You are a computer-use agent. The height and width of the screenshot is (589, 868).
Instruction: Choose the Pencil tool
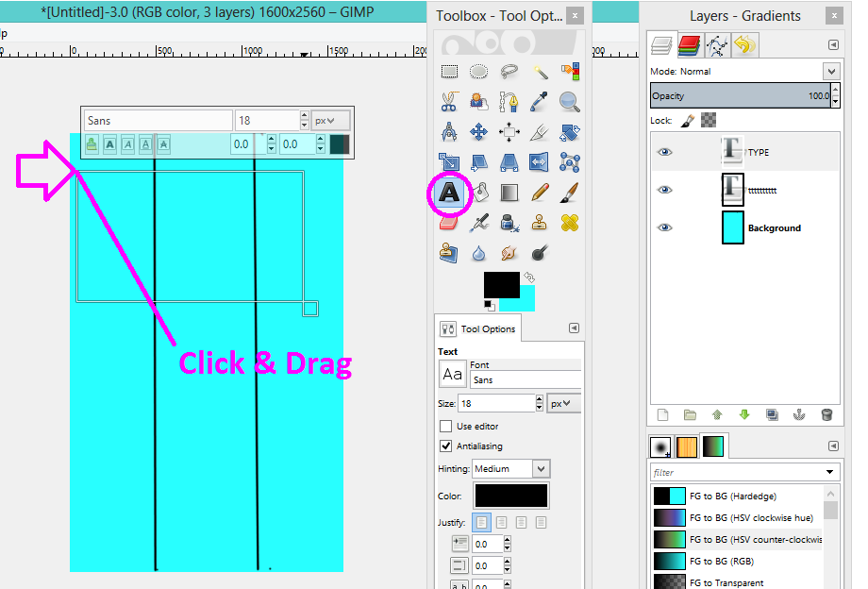click(x=539, y=193)
